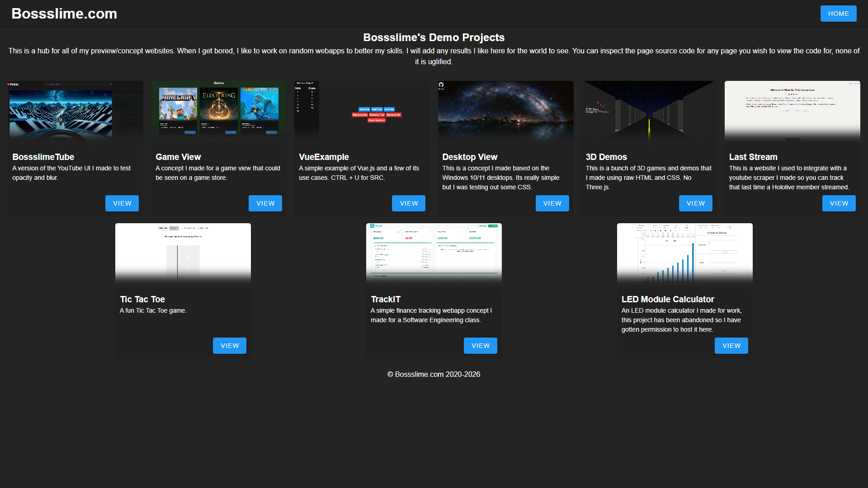868x488 pixels.
Task: Click the Game View store preview image
Action: (219, 111)
